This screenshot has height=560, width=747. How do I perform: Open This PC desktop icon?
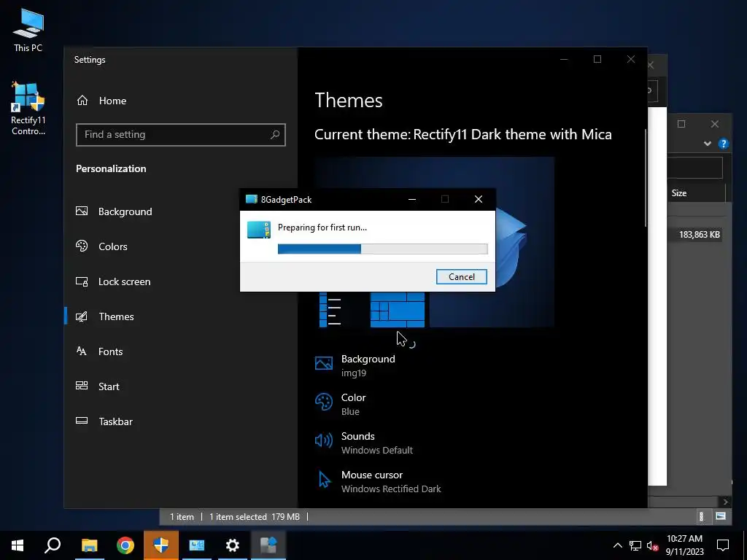pos(28,31)
